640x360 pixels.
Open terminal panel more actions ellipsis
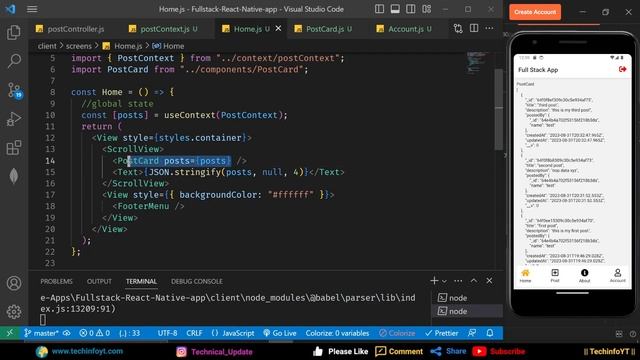(458, 280)
